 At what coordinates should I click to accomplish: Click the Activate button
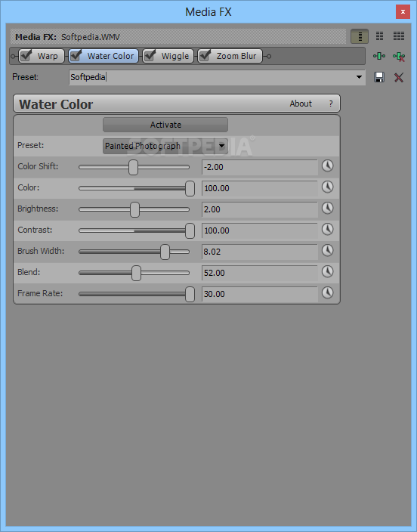165,125
